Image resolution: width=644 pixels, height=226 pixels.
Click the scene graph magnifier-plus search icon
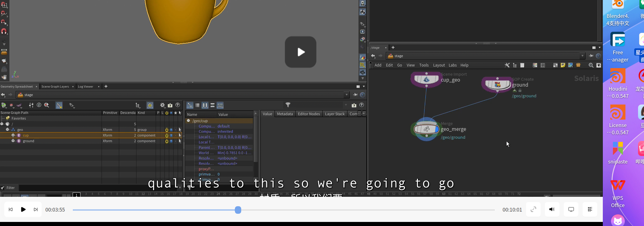tap(47, 105)
